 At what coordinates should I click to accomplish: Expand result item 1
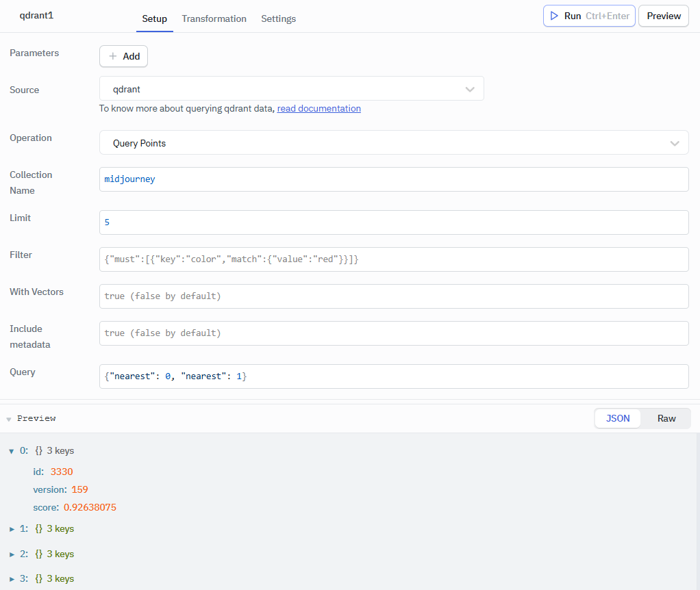pyautogui.click(x=12, y=529)
